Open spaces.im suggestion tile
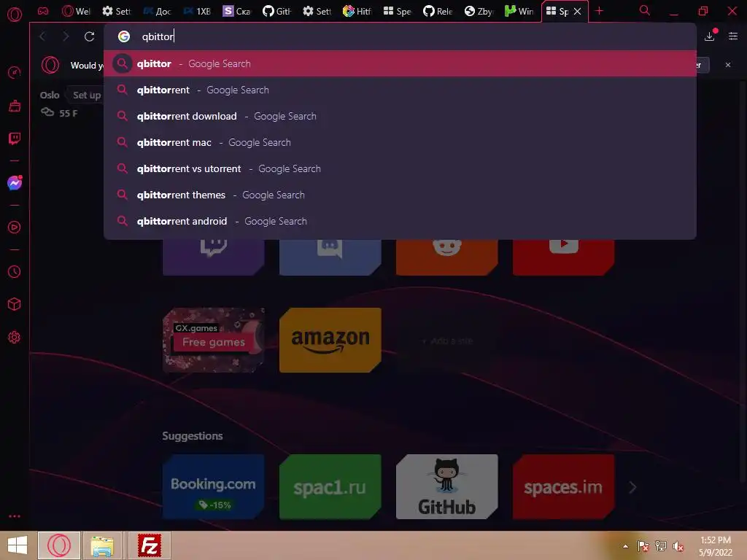The width and height of the screenshot is (747, 560). click(x=564, y=486)
